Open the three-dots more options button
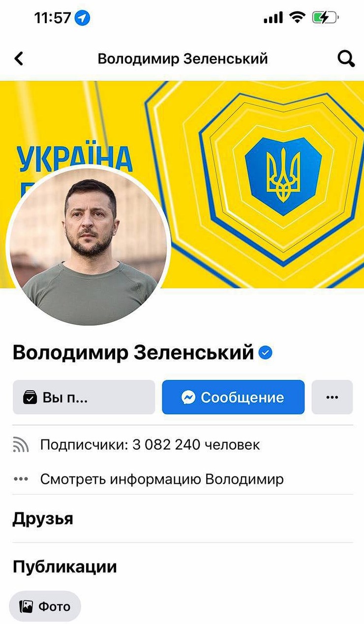Screen dimensions: 364x624 point(332,397)
